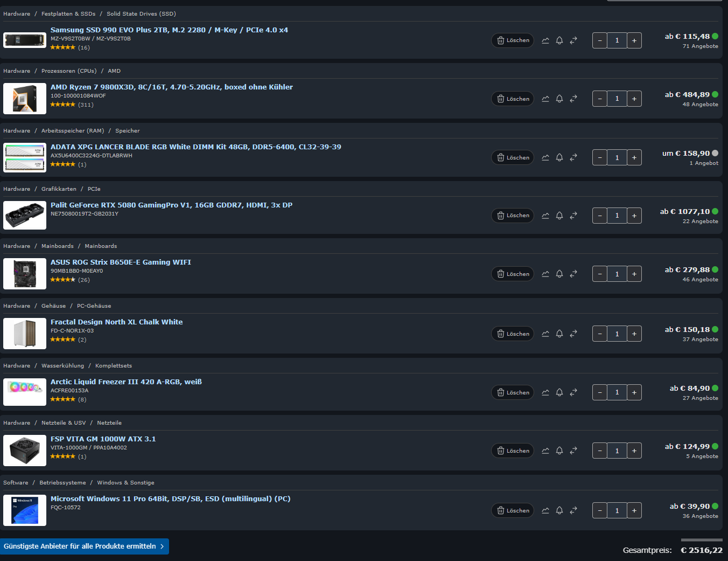Open price history chart for Samsung SSD 990 EVO
Viewport: 728px width, 561px height.
point(545,40)
